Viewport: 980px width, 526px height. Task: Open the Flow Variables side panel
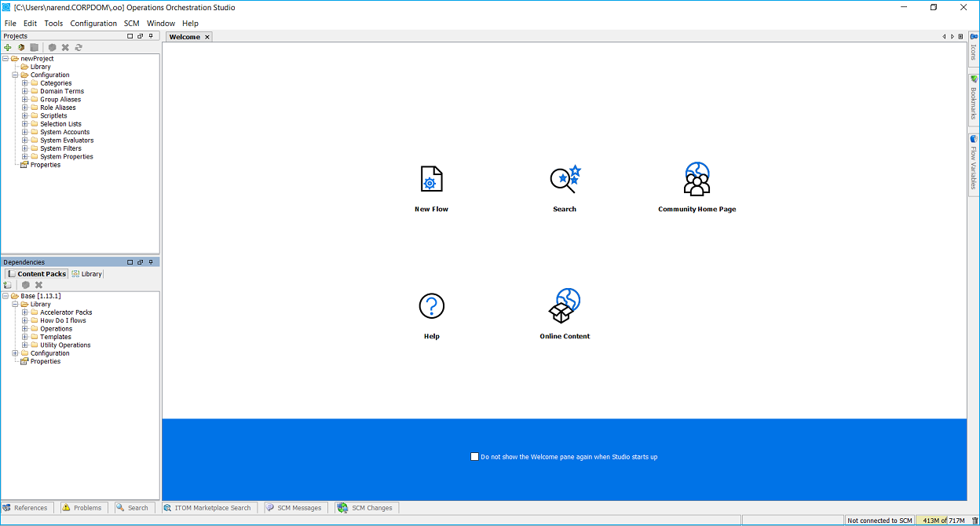coord(974,161)
